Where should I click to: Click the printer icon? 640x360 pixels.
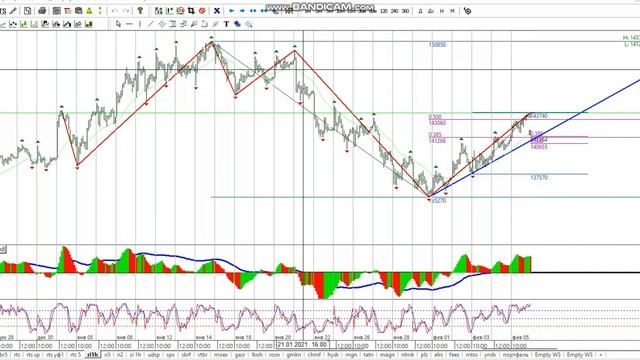click(42, 11)
